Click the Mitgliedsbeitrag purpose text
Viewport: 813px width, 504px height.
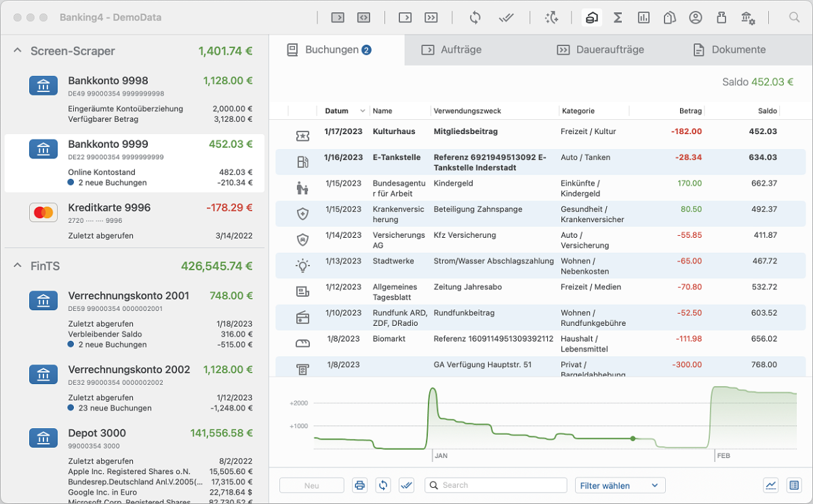point(466,131)
